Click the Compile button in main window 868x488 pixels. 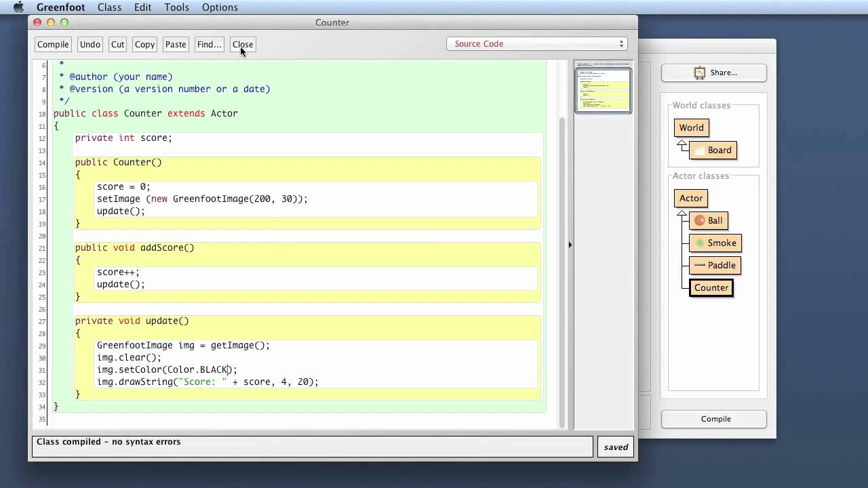(714, 419)
